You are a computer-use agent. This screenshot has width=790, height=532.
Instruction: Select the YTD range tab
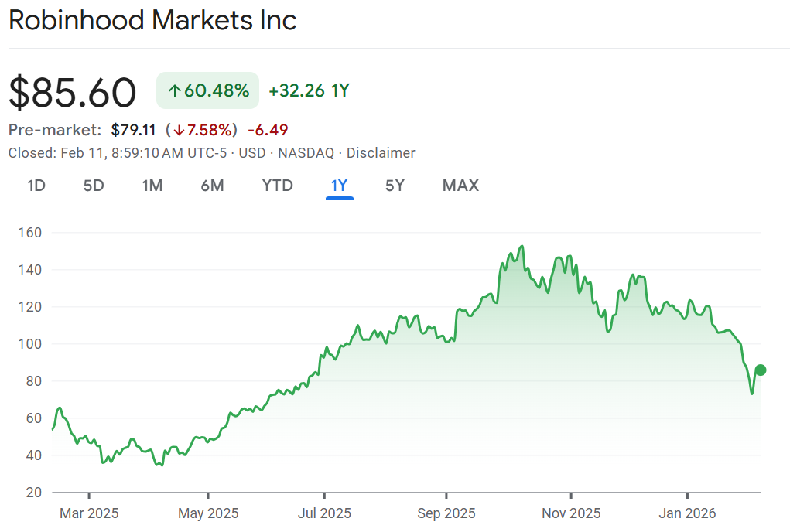pyautogui.click(x=277, y=186)
